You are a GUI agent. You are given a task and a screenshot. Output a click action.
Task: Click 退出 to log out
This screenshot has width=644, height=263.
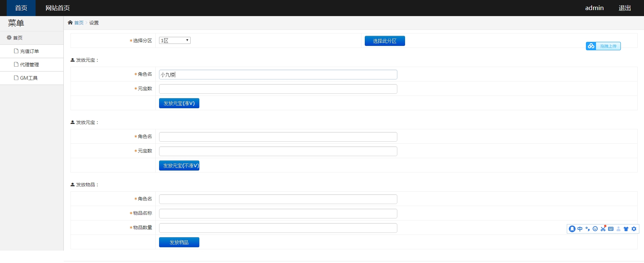coord(625,8)
